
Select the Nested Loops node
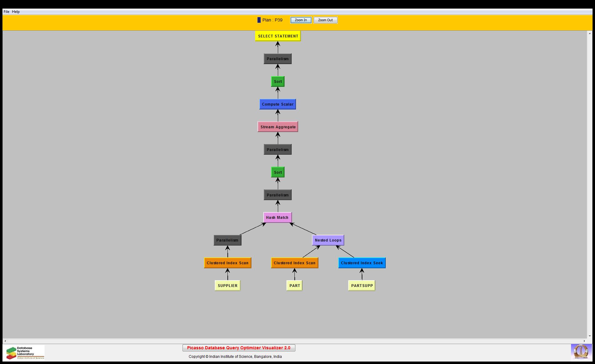coord(328,240)
